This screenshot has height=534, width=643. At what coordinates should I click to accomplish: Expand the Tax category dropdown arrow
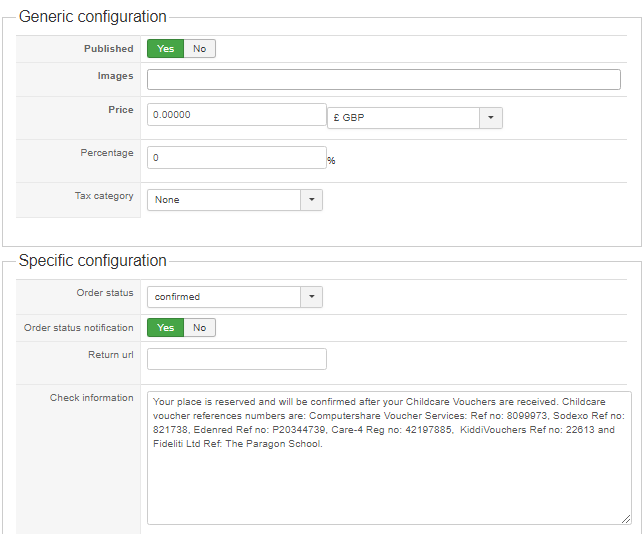(x=311, y=200)
